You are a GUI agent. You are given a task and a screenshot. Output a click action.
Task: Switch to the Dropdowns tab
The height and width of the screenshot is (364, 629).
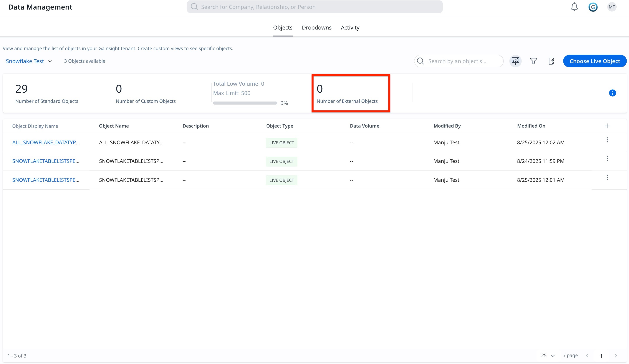[316, 27]
